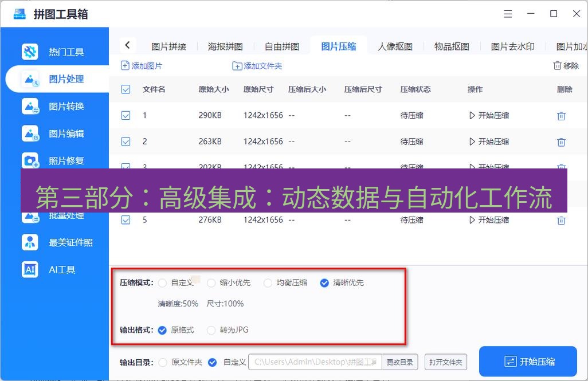
Task: Click the 清晰度:50% value
Action: (178, 304)
